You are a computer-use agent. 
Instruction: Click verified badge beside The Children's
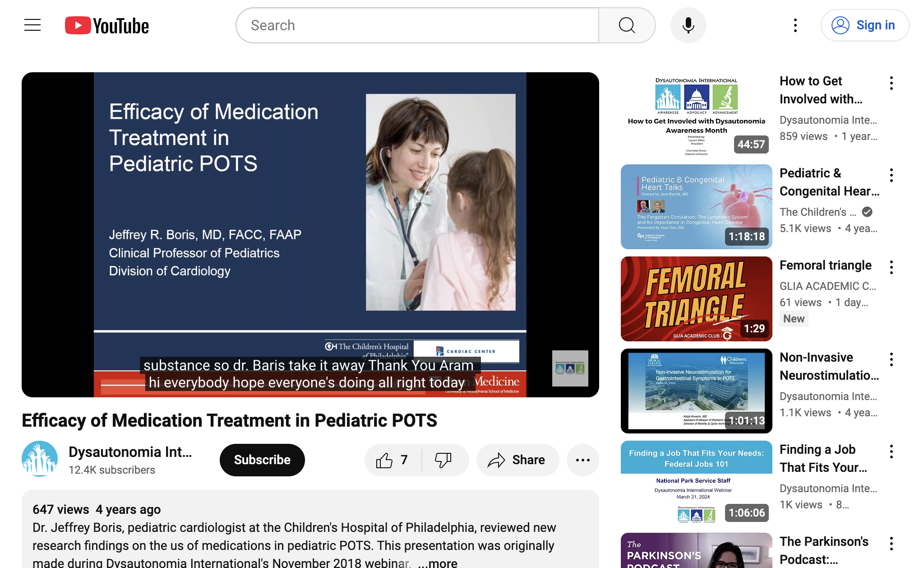(x=867, y=212)
